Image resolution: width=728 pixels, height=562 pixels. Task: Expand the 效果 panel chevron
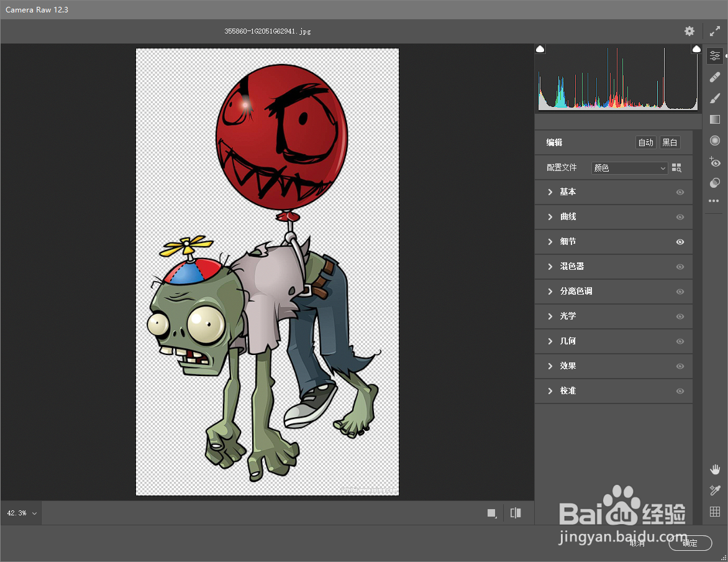click(x=550, y=366)
